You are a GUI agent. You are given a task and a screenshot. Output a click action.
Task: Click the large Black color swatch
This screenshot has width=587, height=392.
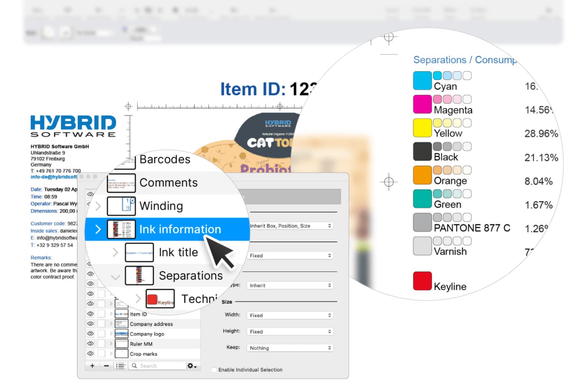pos(422,151)
